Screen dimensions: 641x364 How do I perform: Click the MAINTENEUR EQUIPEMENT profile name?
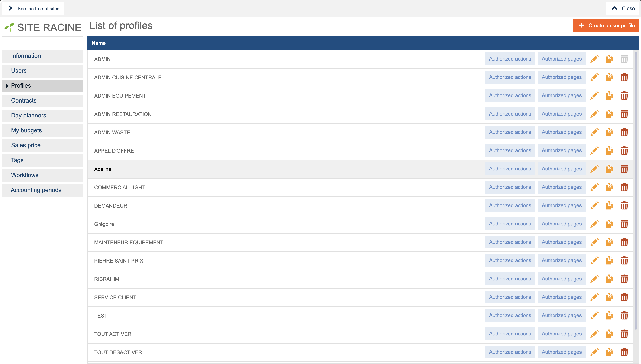click(x=129, y=243)
